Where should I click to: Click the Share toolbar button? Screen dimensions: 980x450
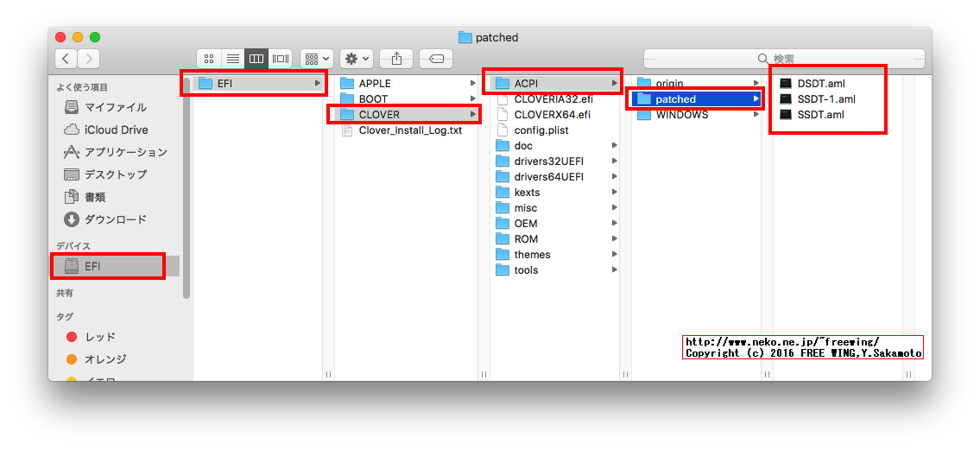[x=396, y=59]
